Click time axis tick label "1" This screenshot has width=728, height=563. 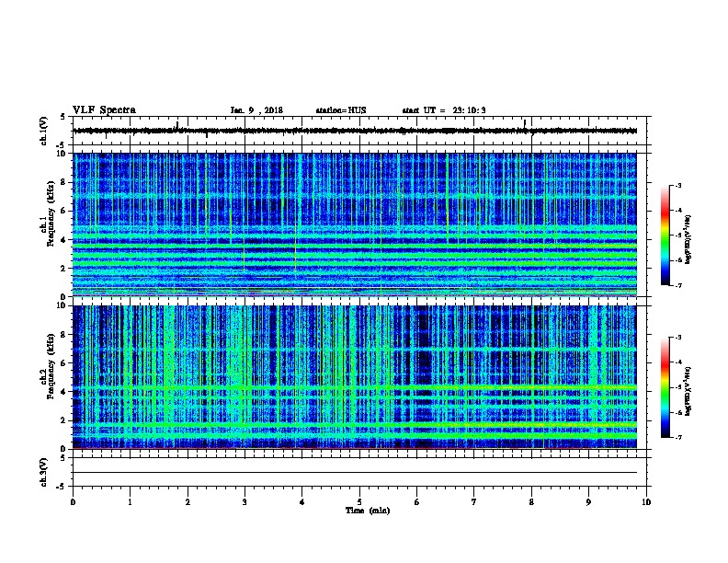[130, 502]
